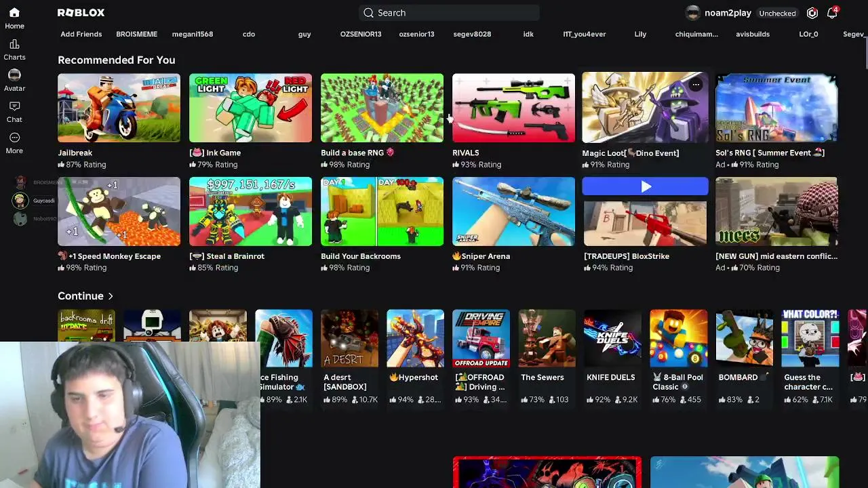Open friend megani1568
The height and width of the screenshot is (488, 868).
click(193, 34)
